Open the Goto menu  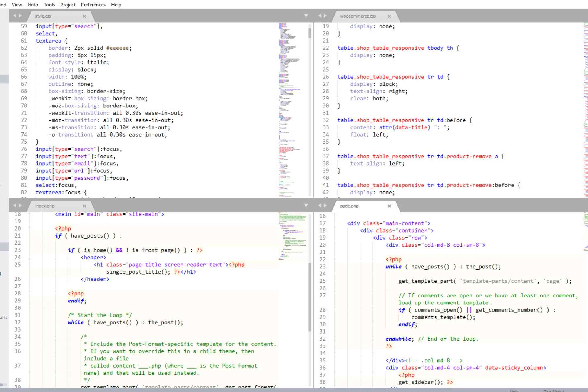coord(33,5)
